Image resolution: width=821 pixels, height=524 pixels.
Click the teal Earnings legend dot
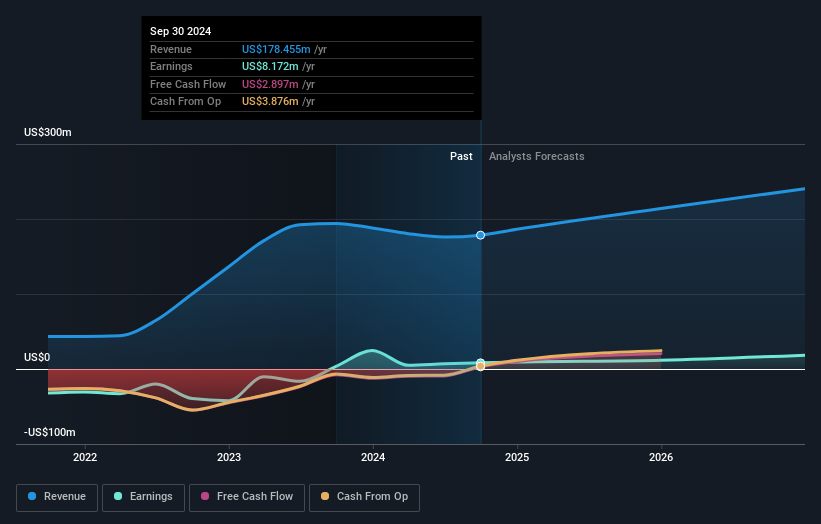[118, 496]
